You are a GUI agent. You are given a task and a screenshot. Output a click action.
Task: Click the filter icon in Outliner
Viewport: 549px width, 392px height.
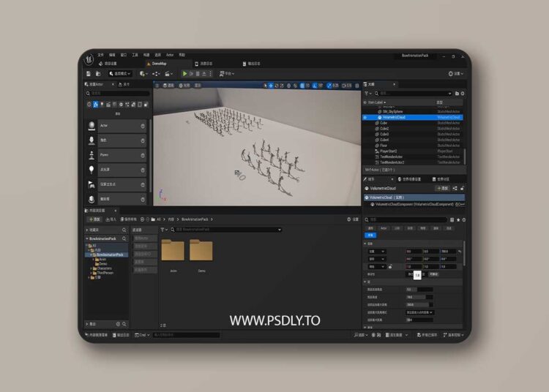pyautogui.click(x=367, y=94)
